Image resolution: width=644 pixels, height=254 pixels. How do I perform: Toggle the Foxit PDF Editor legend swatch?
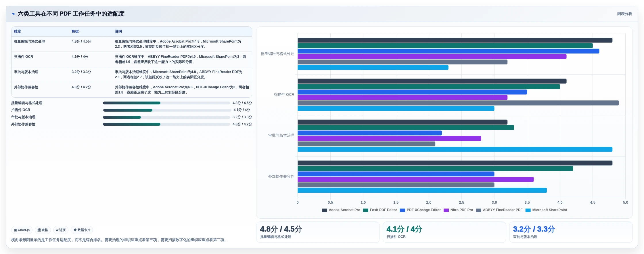366,210
